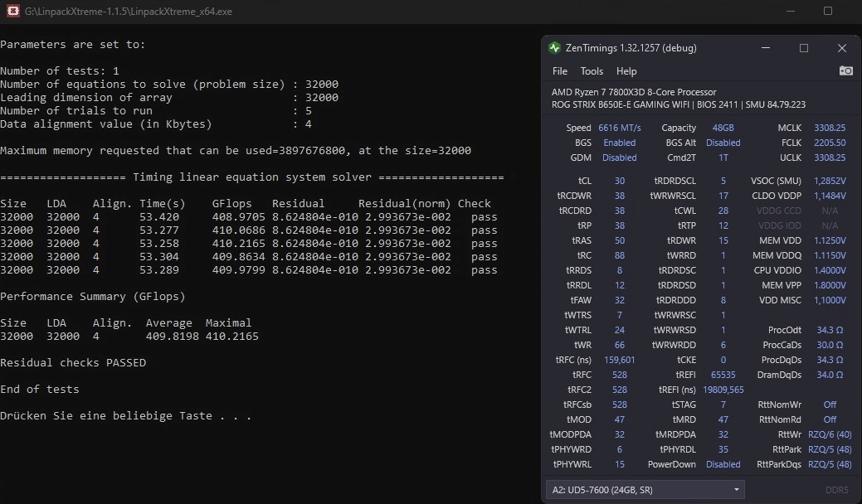Click the DramDqDs value 34.0 Ω
The width and height of the screenshot is (862, 504).
(x=830, y=375)
